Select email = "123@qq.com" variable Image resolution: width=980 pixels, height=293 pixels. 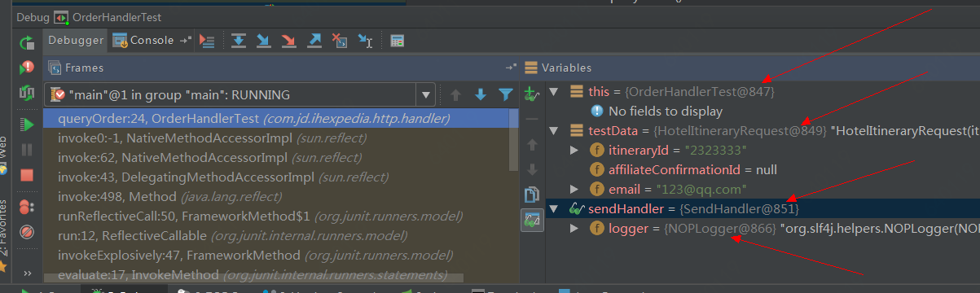coord(762,190)
